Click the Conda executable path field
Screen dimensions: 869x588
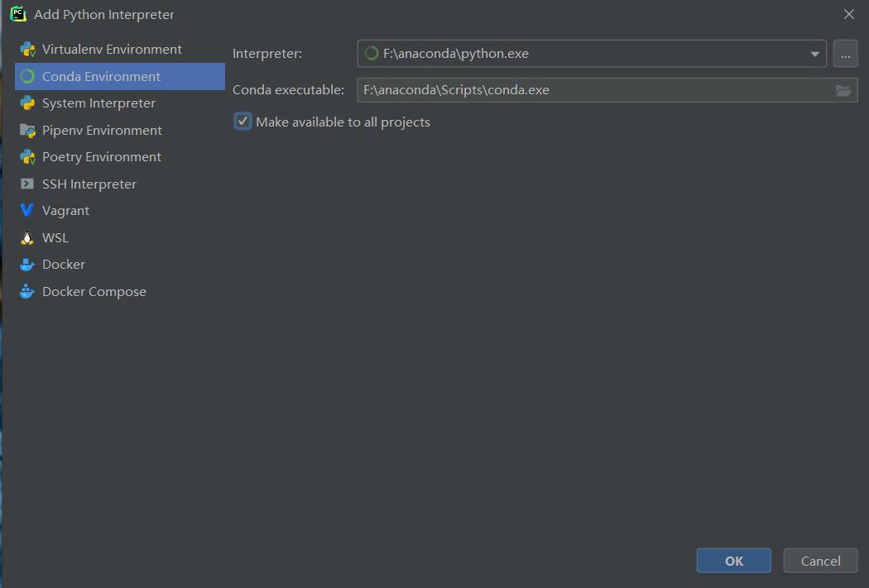[x=607, y=90]
